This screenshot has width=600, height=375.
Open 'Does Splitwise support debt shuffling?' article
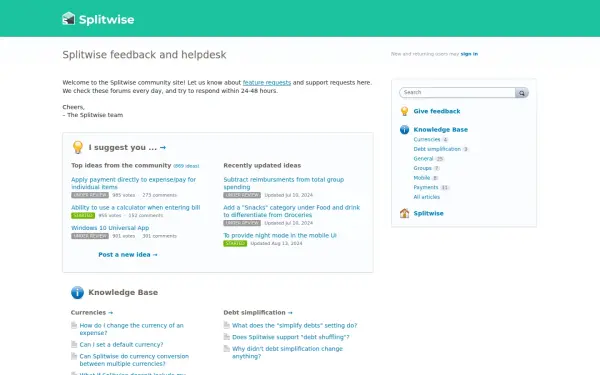point(290,337)
